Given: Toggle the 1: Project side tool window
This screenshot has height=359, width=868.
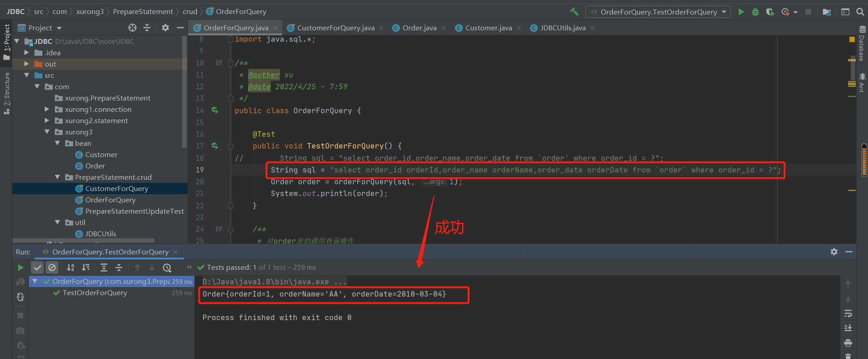Looking at the screenshot, I should (6, 42).
